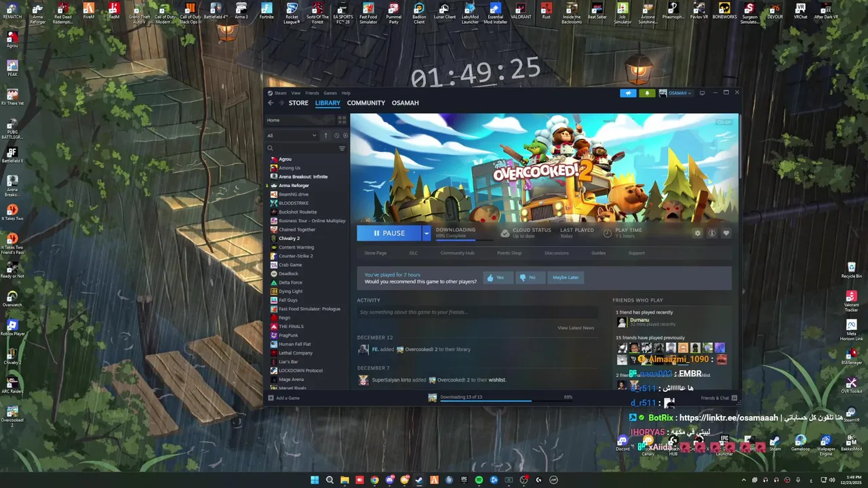Viewport: 868px width, 488px height.
Task: Toggle Steam library grid collections view
Action: (342, 120)
